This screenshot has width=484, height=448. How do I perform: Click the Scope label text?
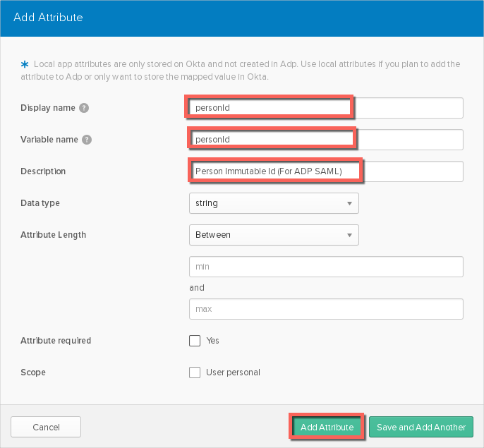tap(33, 373)
